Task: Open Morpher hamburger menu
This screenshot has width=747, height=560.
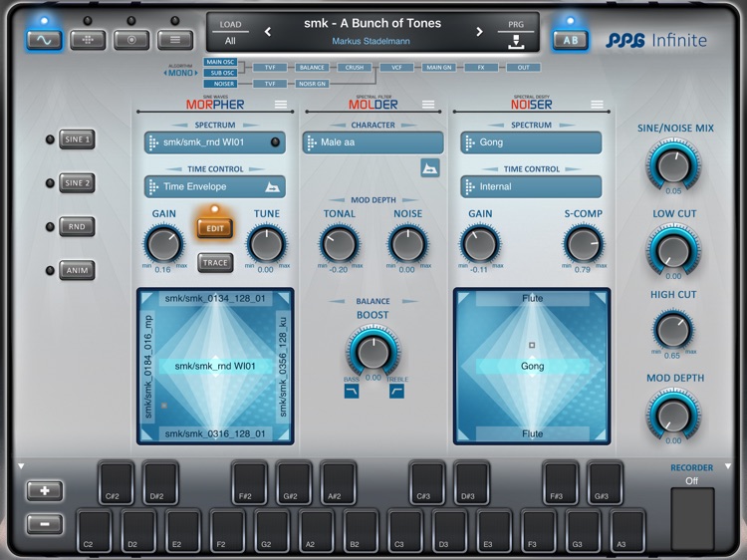Action: tap(281, 105)
